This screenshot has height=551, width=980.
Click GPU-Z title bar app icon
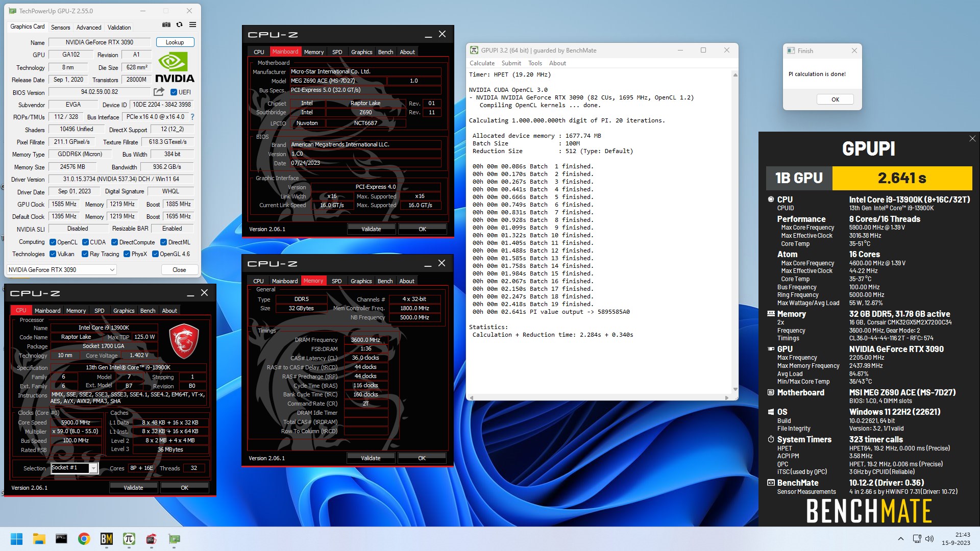pyautogui.click(x=13, y=11)
